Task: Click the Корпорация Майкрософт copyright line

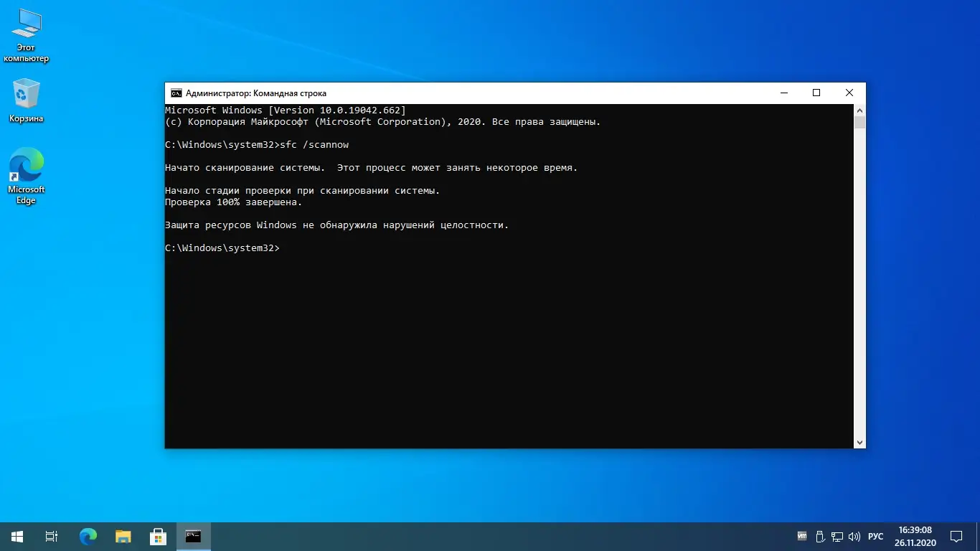Action: [x=383, y=122]
